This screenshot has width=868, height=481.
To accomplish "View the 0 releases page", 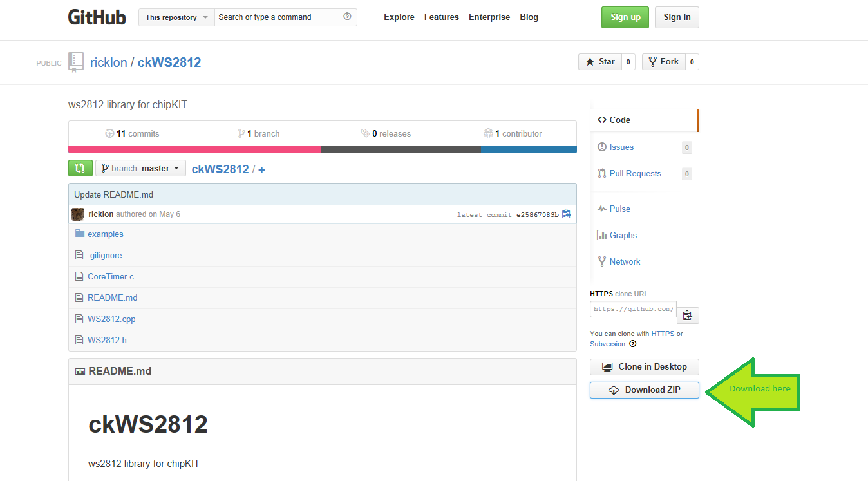I will tap(386, 134).
